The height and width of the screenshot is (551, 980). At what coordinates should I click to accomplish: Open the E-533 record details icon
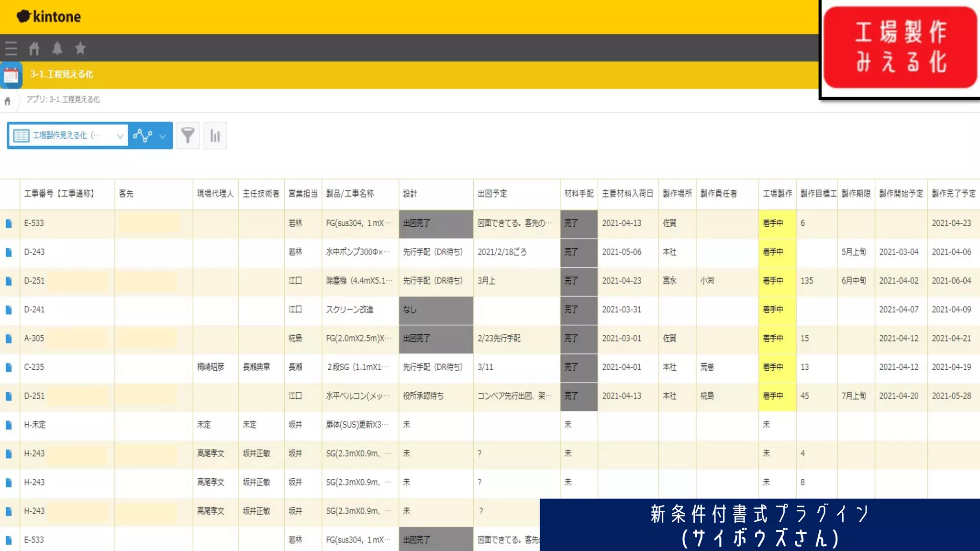pyautogui.click(x=9, y=223)
